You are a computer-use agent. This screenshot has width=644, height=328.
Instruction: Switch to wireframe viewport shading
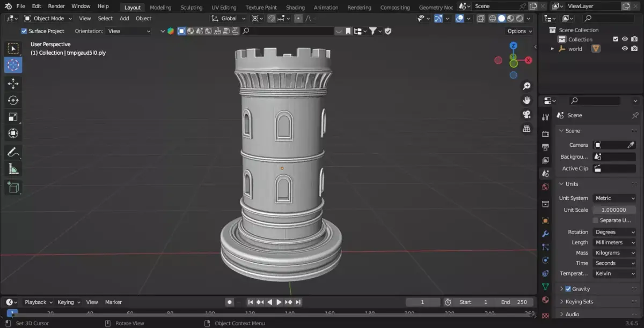click(x=492, y=18)
